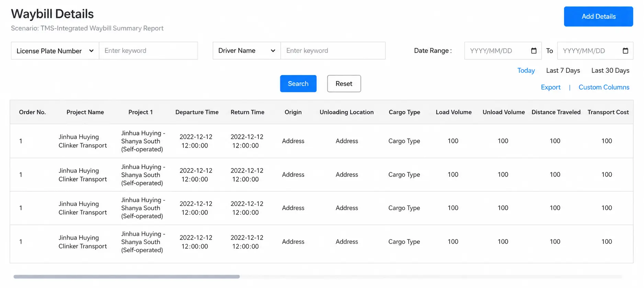This screenshot has width=644, height=288.
Task: Click the Date Range label
Action: (x=433, y=51)
